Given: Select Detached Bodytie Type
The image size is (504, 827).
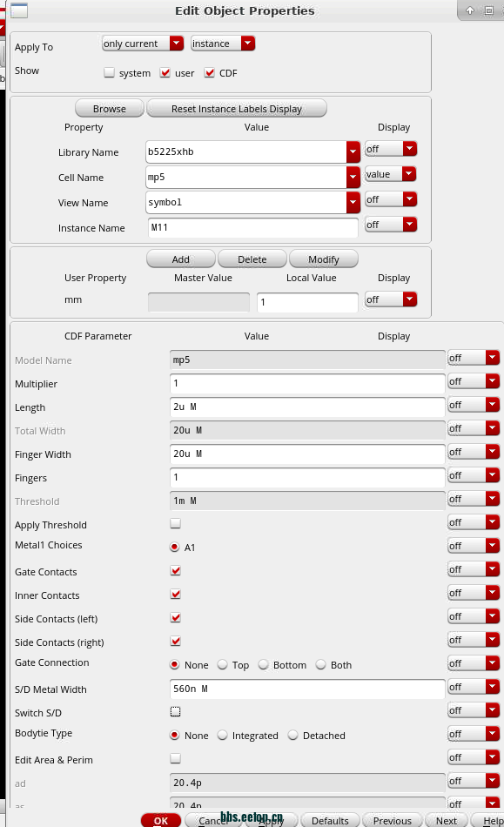Looking at the screenshot, I should click(x=293, y=736).
